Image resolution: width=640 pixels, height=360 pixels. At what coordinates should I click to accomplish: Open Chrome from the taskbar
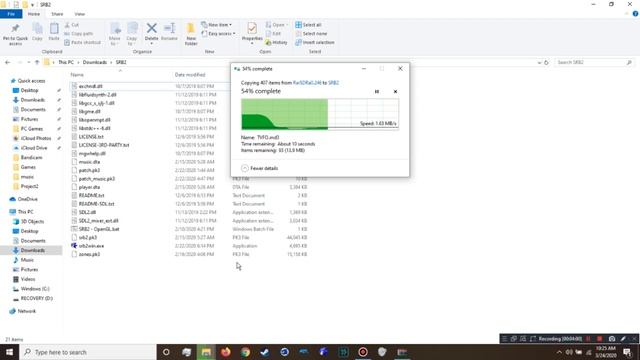245,352
